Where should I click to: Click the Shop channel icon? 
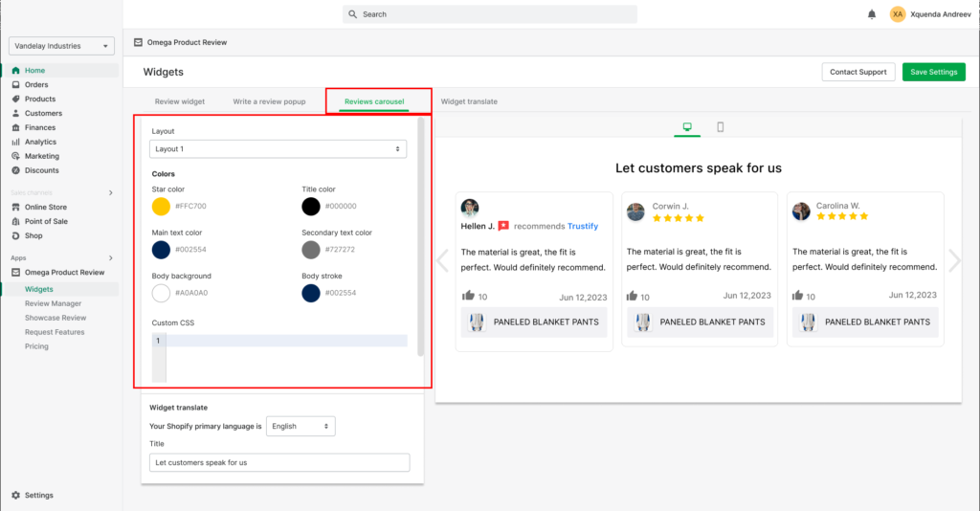(x=15, y=236)
